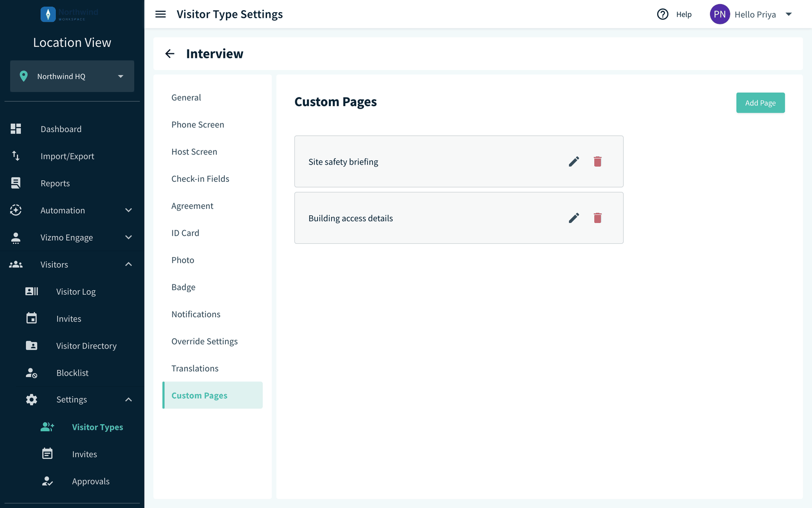Edit the Building access details page
This screenshot has height=508, width=812.
point(574,218)
